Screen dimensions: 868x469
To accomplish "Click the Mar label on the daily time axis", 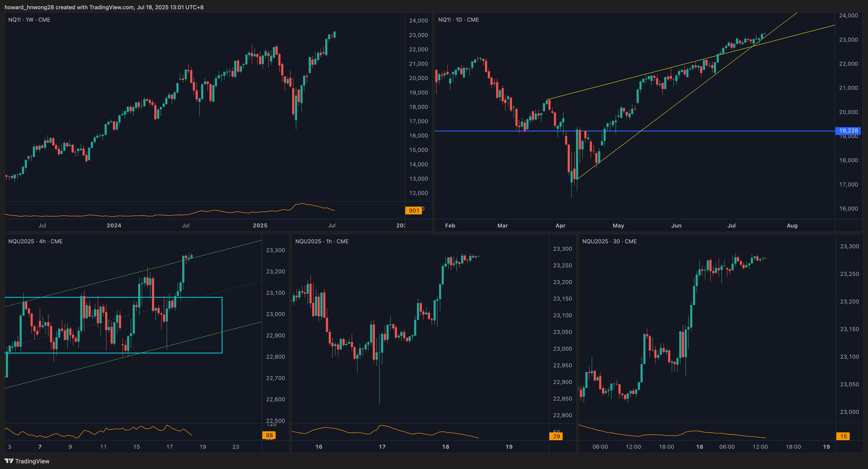I will (x=502, y=226).
